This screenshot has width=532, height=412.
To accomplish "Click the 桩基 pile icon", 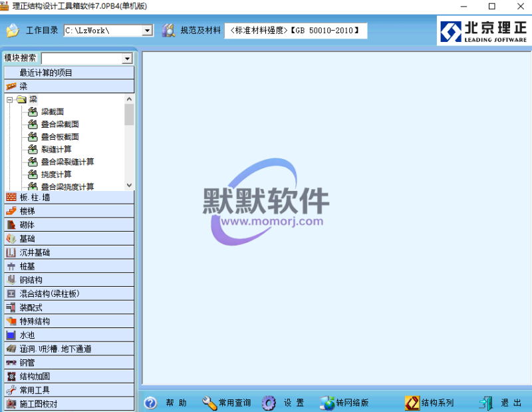I will (11, 266).
